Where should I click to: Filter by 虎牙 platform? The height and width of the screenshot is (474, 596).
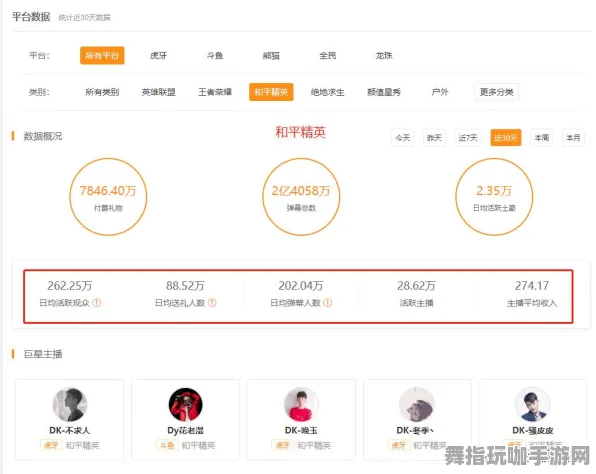(159, 55)
